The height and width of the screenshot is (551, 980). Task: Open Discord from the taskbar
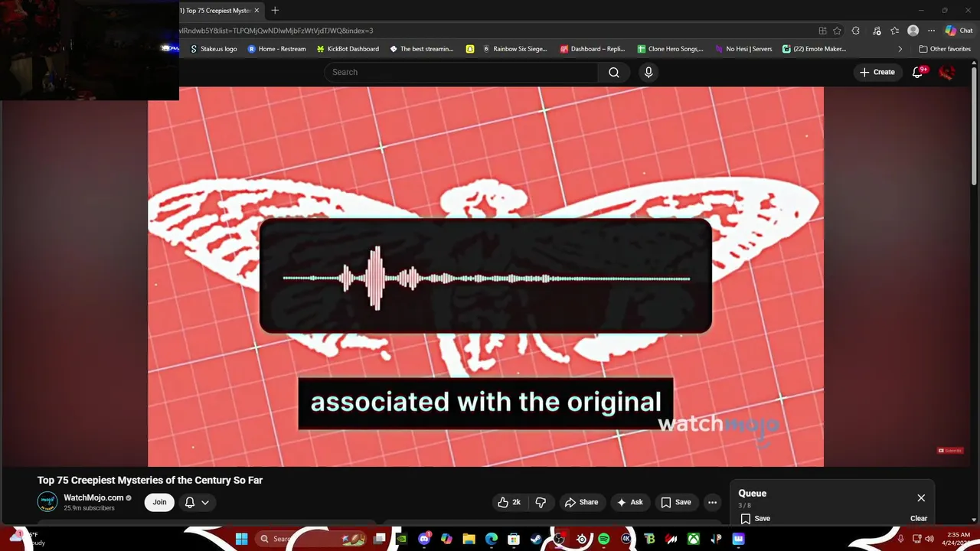click(x=424, y=539)
